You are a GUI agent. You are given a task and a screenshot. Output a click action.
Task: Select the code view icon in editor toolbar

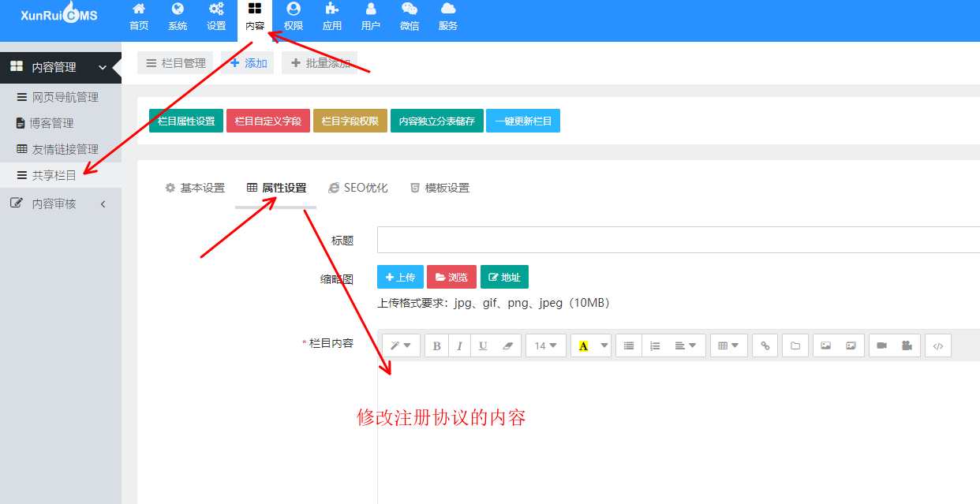[937, 345]
